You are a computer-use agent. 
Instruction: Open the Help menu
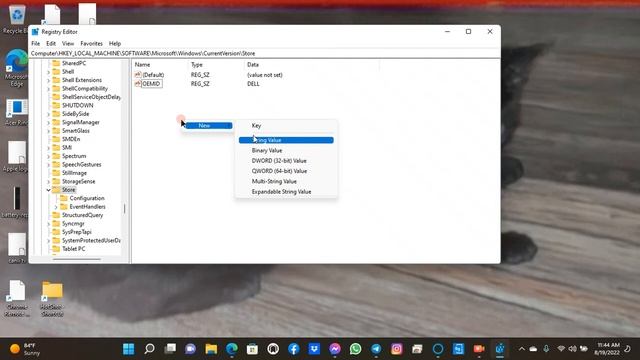point(115,43)
